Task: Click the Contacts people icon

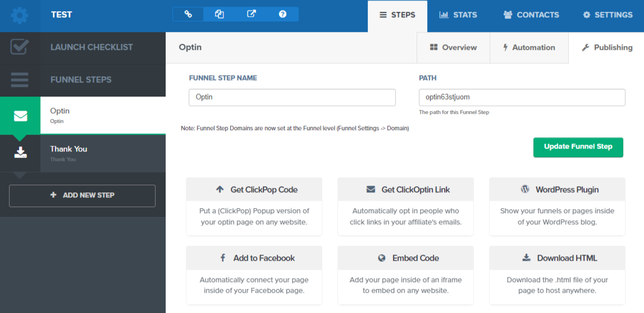Action: (508, 15)
